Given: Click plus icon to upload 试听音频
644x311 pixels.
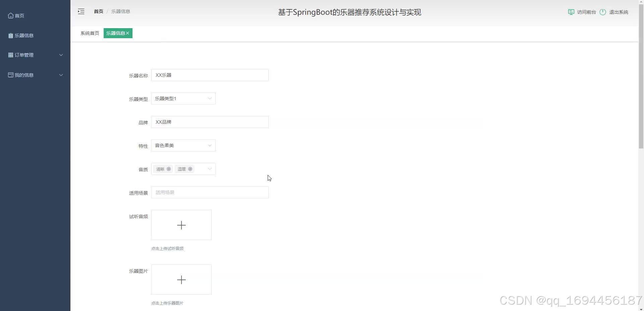Looking at the screenshot, I should click(x=181, y=225).
